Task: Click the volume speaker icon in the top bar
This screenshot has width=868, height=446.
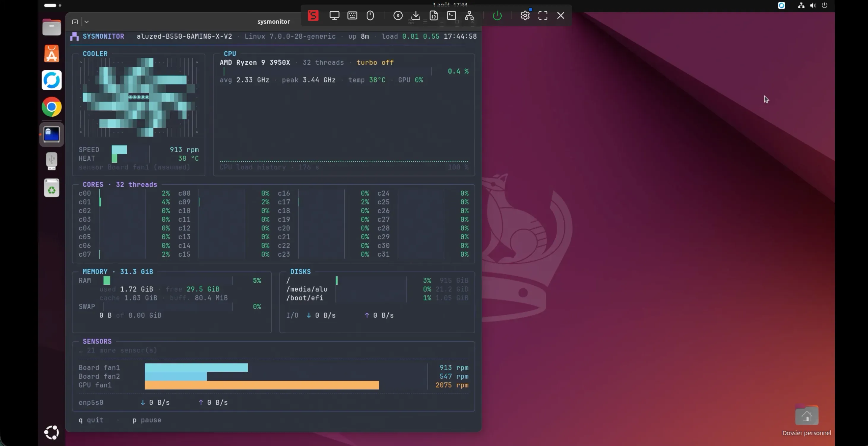Action: (813, 5)
